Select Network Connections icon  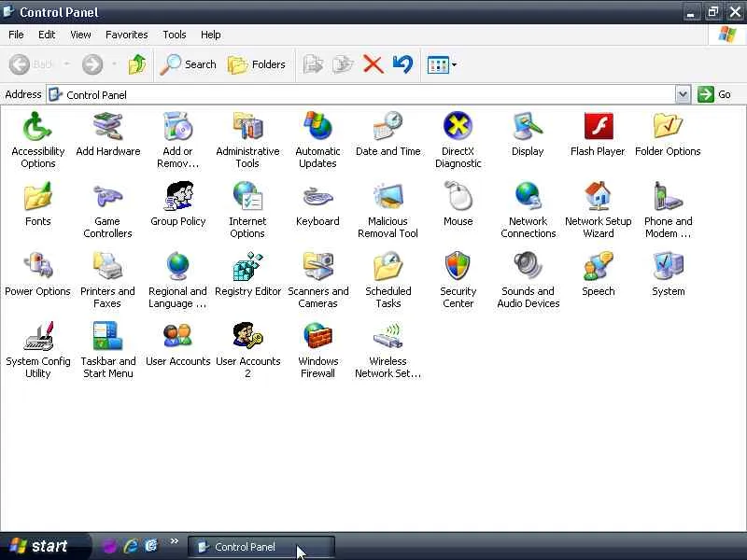[528, 196]
